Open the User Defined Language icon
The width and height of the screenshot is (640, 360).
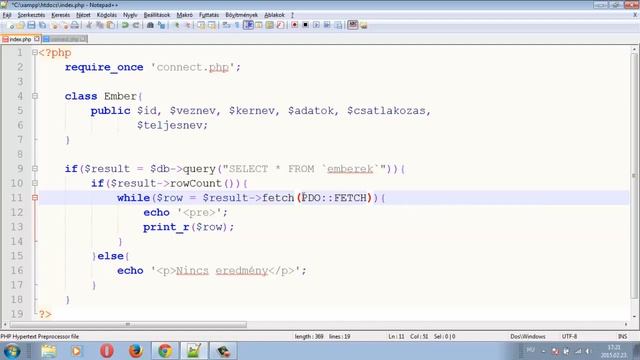coord(259,25)
